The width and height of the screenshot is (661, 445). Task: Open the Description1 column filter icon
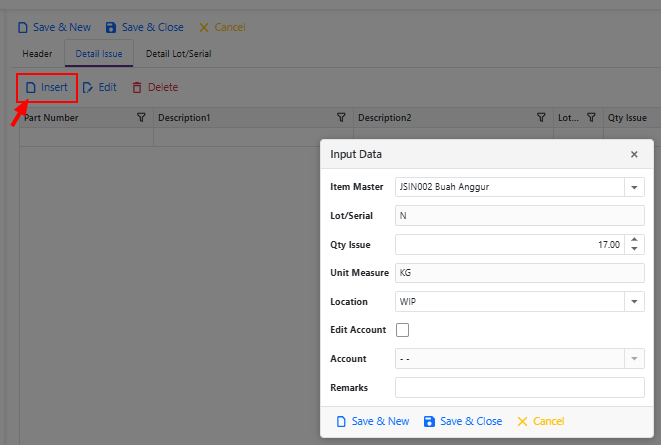(341, 118)
